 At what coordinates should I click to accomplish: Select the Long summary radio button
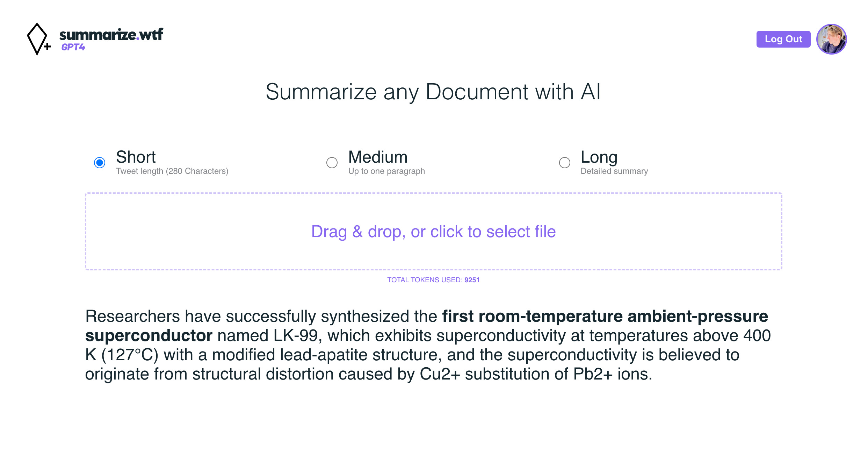(x=565, y=162)
